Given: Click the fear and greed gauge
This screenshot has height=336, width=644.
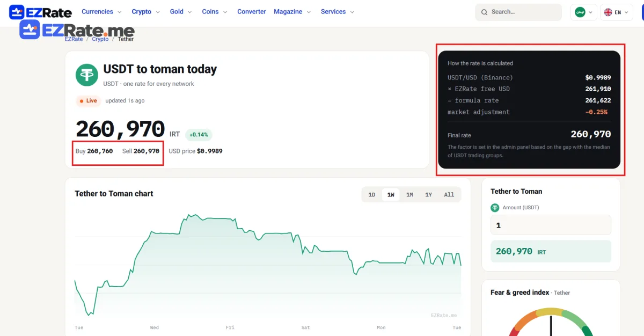Looking at the screenshot, I should click(x=551, y=322).
